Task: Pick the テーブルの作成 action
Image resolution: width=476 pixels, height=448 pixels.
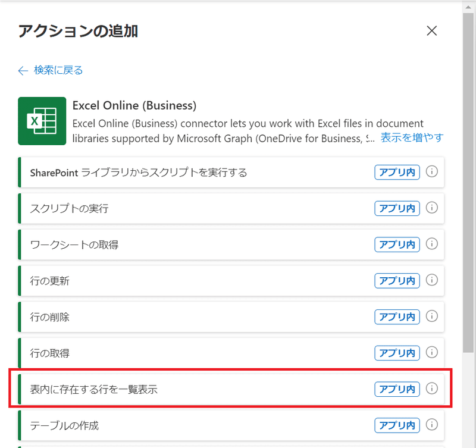Action: click(231, 425)
